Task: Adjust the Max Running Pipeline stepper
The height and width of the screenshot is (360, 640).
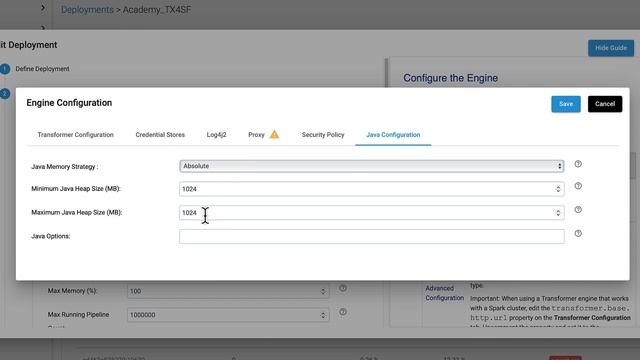Action: [323, 315]
